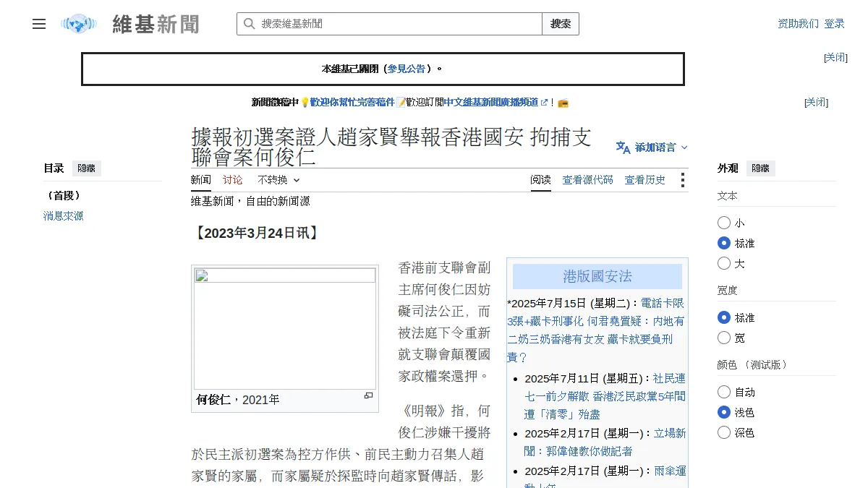Select the 宽 width radio option

(724, 338)
